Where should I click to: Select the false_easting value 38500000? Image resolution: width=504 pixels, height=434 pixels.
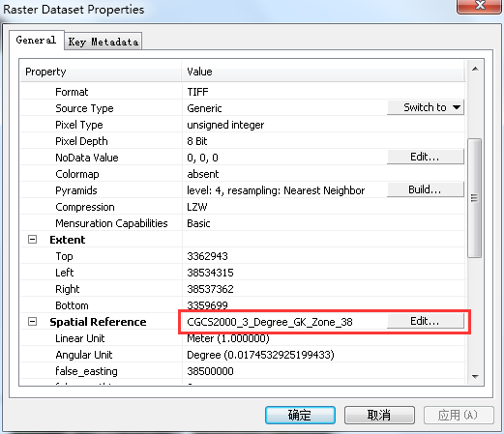(210, 371)
